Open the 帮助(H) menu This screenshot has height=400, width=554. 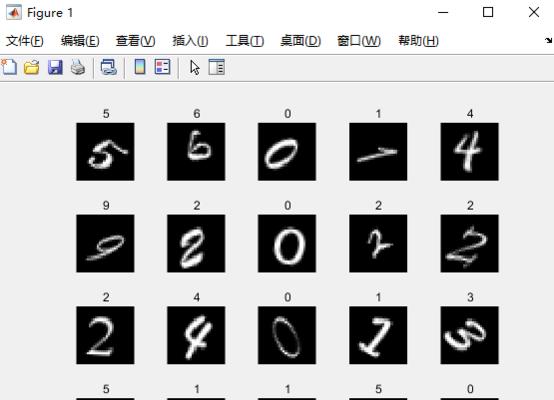[418, 41]
